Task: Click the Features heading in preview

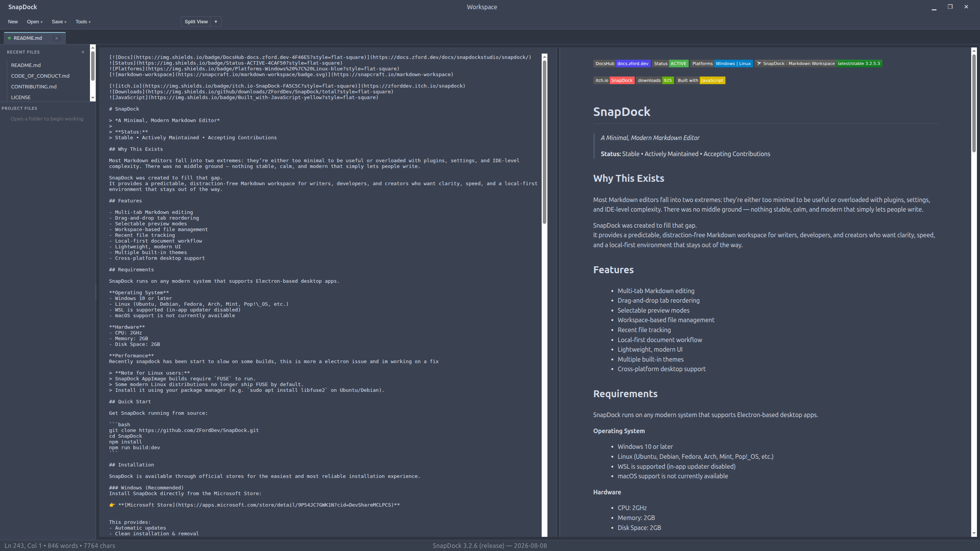Action: coord(613,270)
